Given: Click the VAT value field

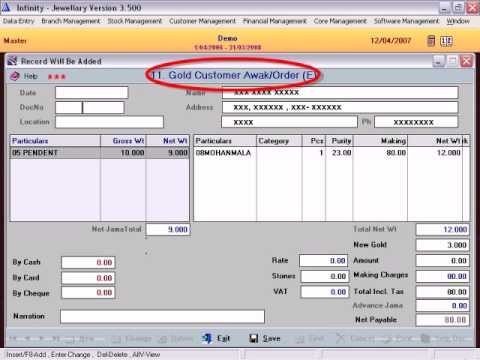Looking at the screenshot, I should coord(324,292).
